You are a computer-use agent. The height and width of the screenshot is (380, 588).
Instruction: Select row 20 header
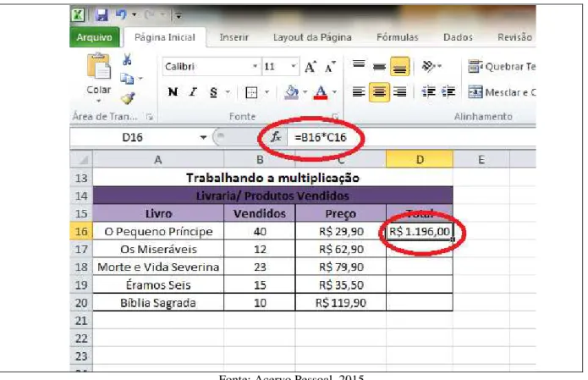click(x=81, y=303)
